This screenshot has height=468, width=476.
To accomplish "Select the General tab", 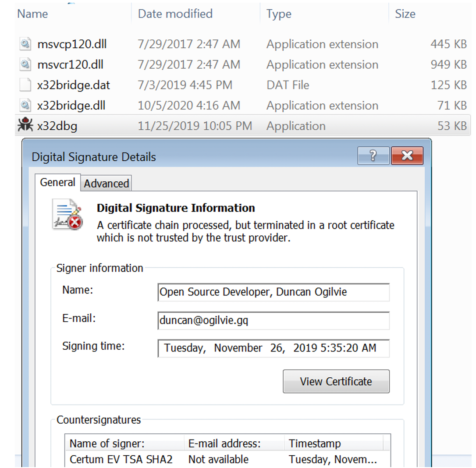I will (58, 182).
